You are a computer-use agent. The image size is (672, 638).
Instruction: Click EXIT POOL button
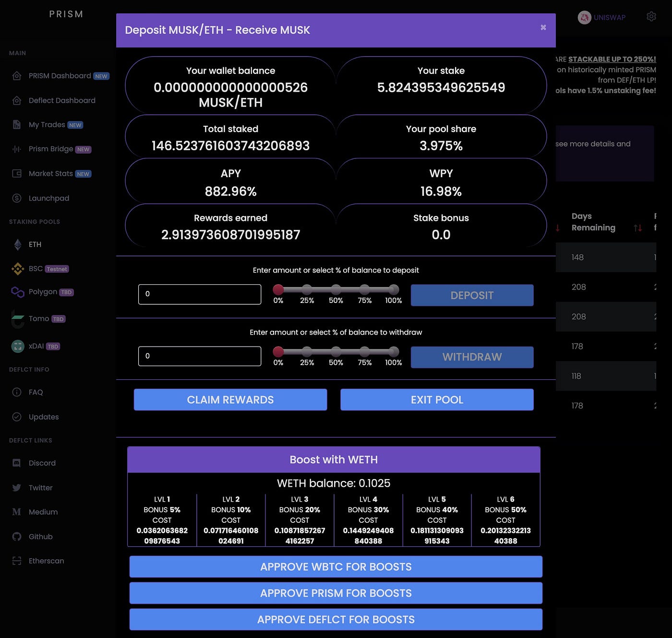pos(437,400)
